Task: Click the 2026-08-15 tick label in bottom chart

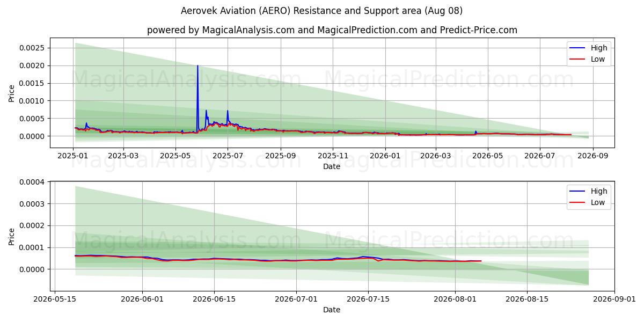Action: point(527,299)
